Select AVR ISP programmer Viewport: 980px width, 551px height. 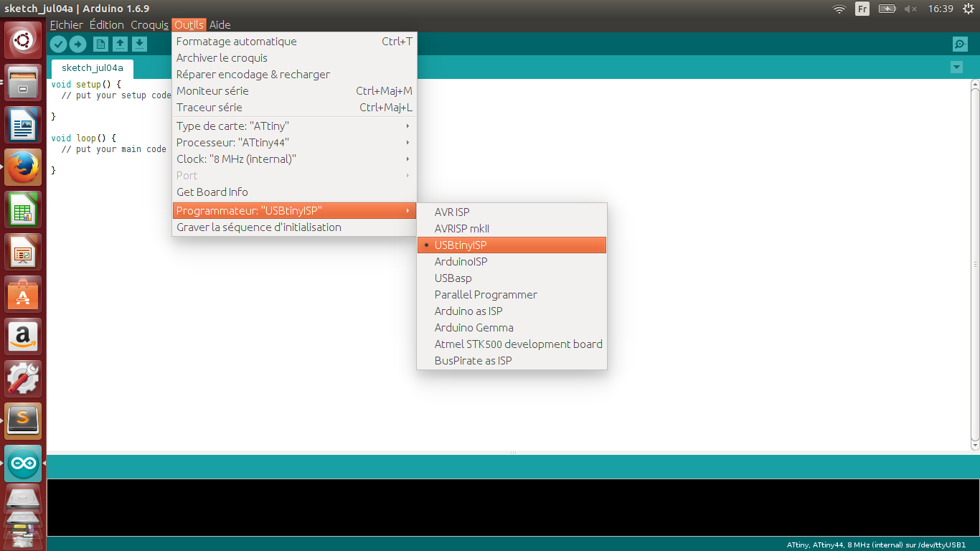512,212
